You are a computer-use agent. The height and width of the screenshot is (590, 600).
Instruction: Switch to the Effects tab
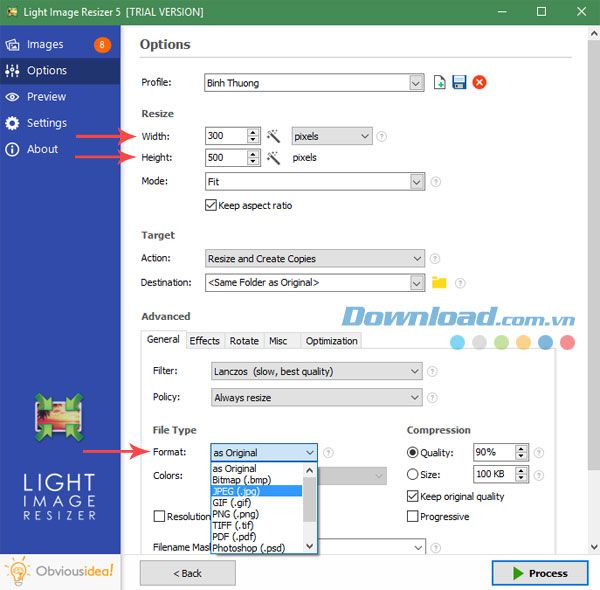(x=205, y=341)
